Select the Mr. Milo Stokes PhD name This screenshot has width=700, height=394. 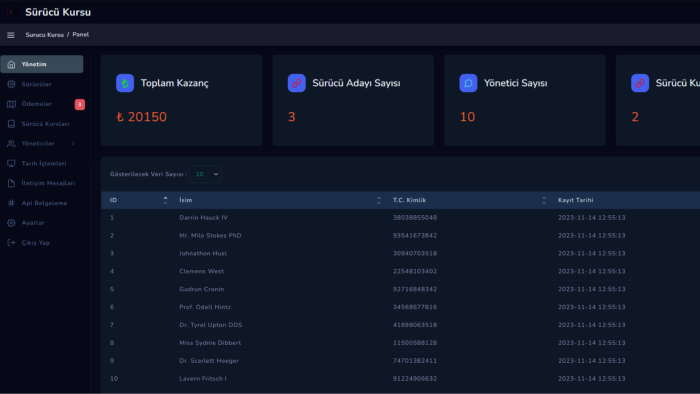[x=210, y=236]
